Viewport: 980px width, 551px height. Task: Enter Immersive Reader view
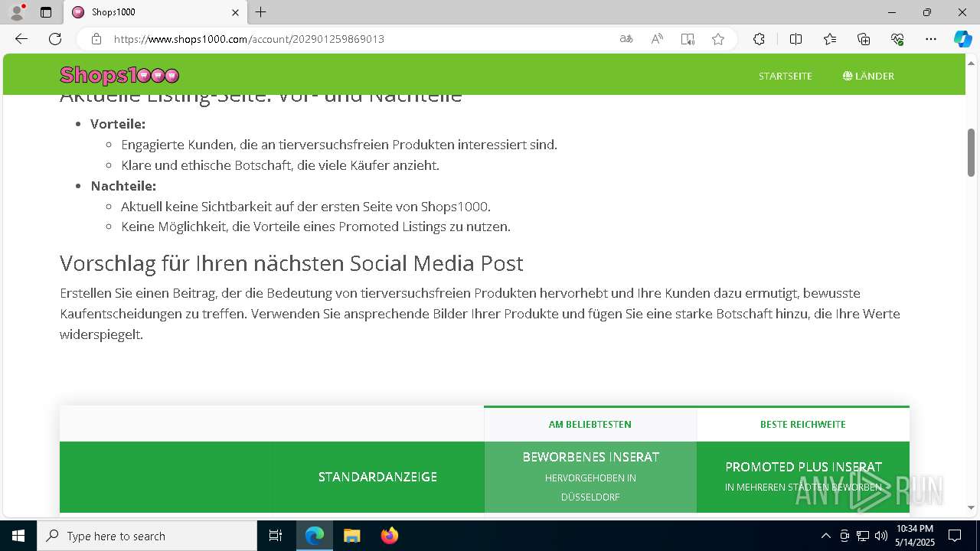click(688, 39)
